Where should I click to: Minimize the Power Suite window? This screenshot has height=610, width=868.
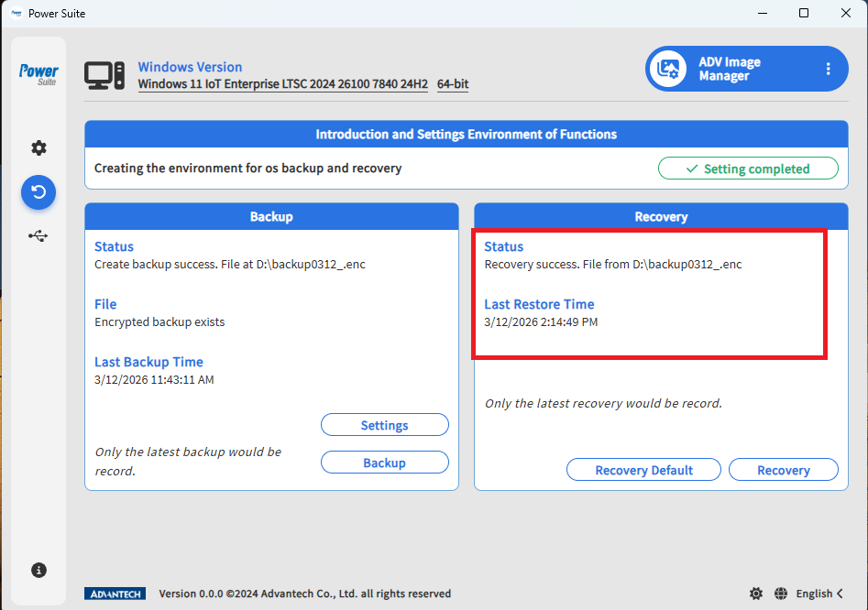pos(763,13)
